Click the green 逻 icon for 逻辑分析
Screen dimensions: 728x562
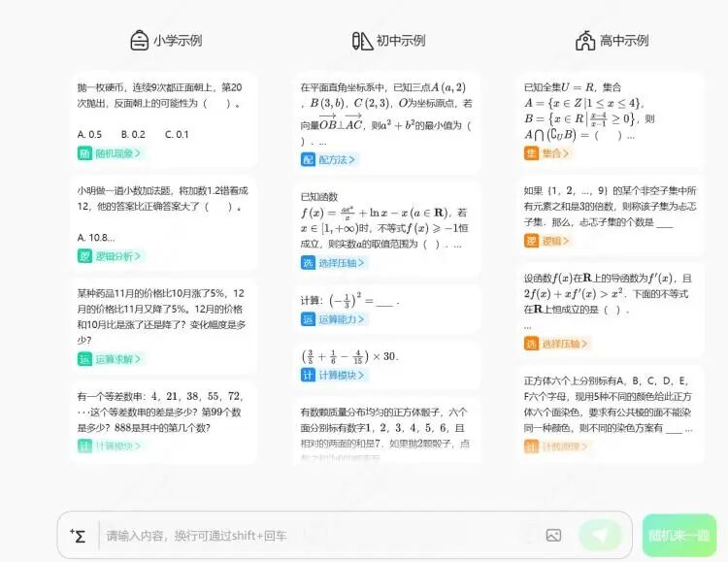point(84,256)
